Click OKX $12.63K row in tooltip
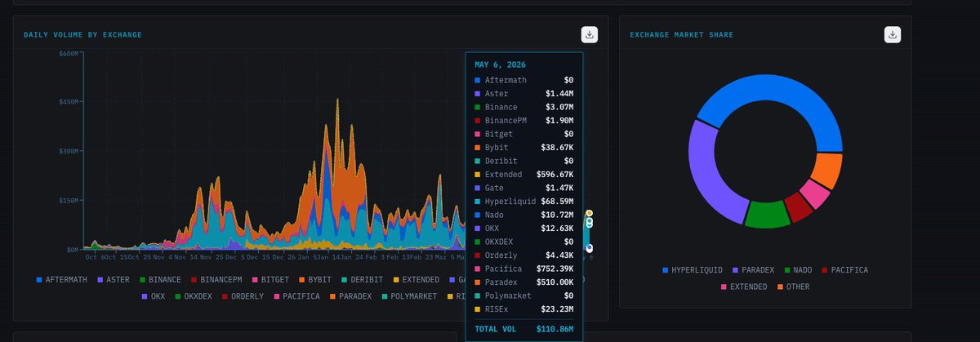The height and width of the screenshot is (342, 980). pyautogui.click(x=523, y=229)
